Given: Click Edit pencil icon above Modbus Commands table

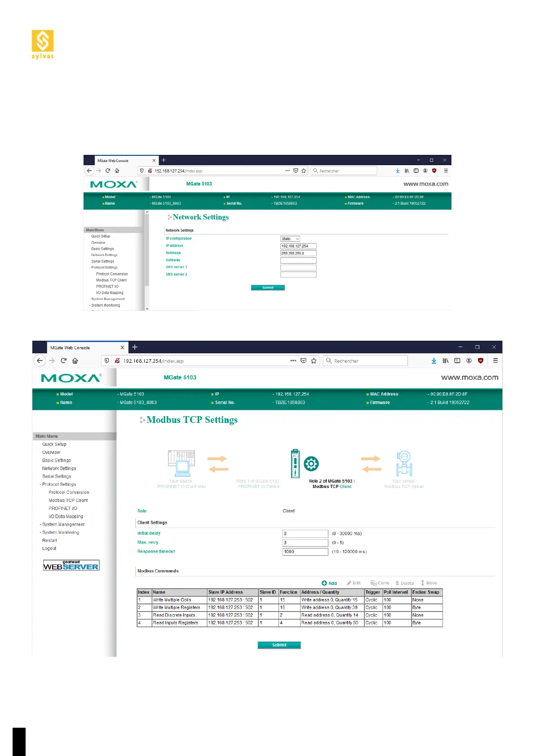Looking at the screenshot, I should (349, 583).
